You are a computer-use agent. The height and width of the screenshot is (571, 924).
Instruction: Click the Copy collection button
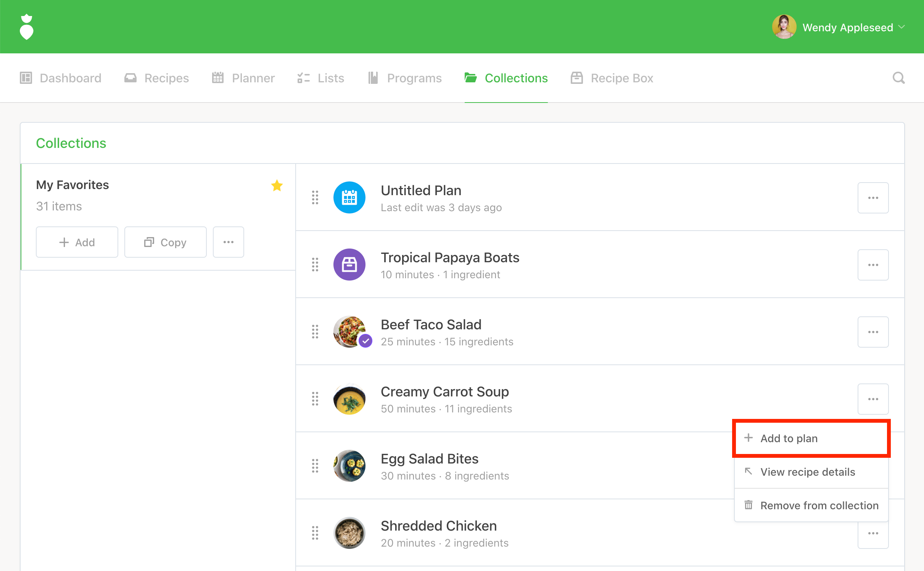pyautogui.click(x=165, y=242)
